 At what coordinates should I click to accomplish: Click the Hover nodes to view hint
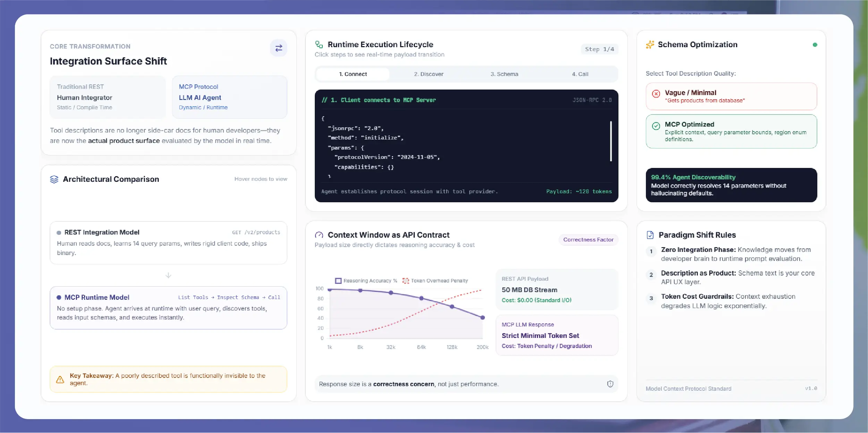(261, 179)
